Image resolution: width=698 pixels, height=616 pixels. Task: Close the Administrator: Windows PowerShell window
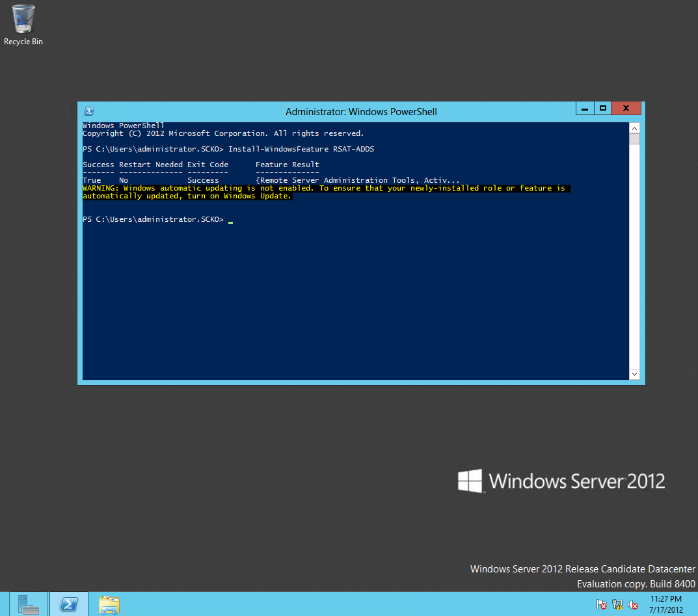tap(626, 108)
